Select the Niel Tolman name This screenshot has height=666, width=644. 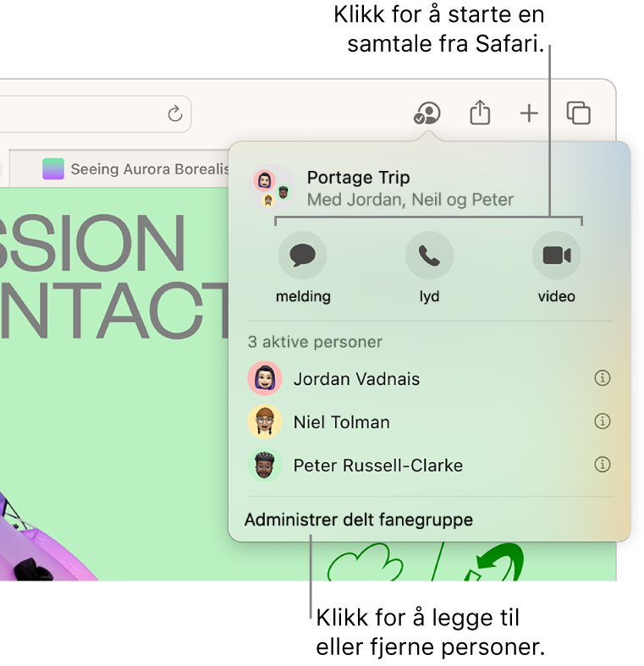[x=342, y=422]
